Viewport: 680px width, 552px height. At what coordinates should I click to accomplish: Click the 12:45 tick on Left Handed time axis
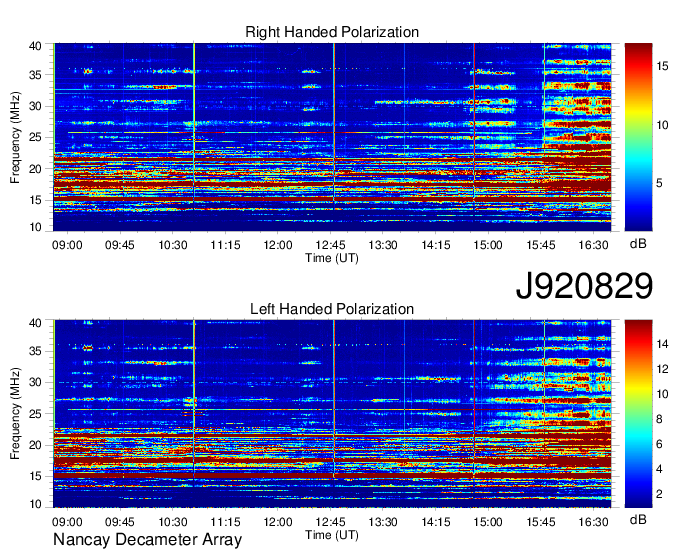[x=330, y=522]
